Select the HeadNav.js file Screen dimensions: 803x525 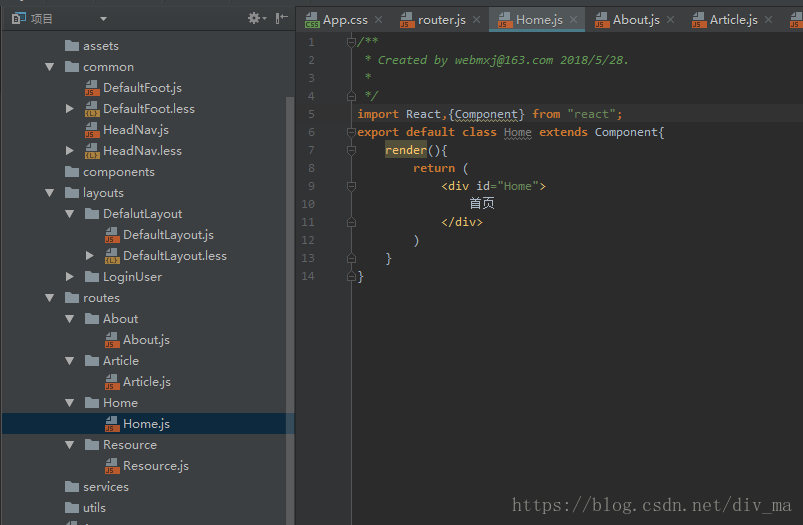click(x=126, y=130)
